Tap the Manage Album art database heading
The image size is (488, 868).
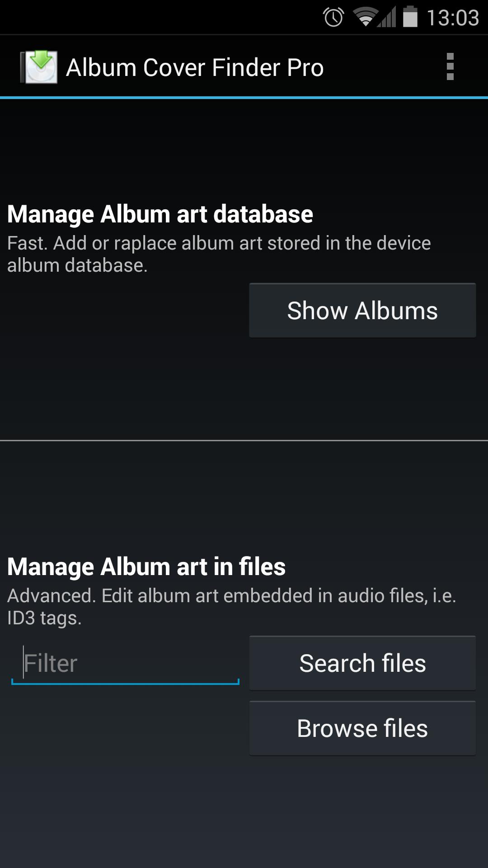pos(160,214)
